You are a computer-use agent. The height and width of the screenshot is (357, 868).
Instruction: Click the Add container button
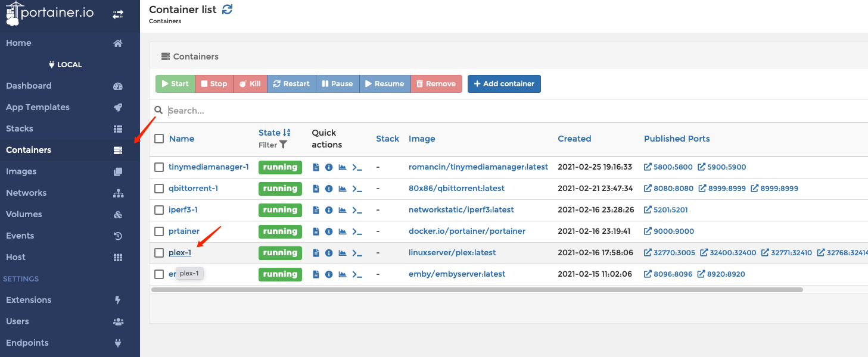504,84
